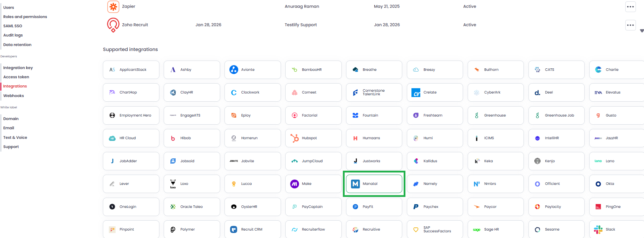
Task: Open the Cornerstone TalentLink integration card
Action: tap(374, 92)
